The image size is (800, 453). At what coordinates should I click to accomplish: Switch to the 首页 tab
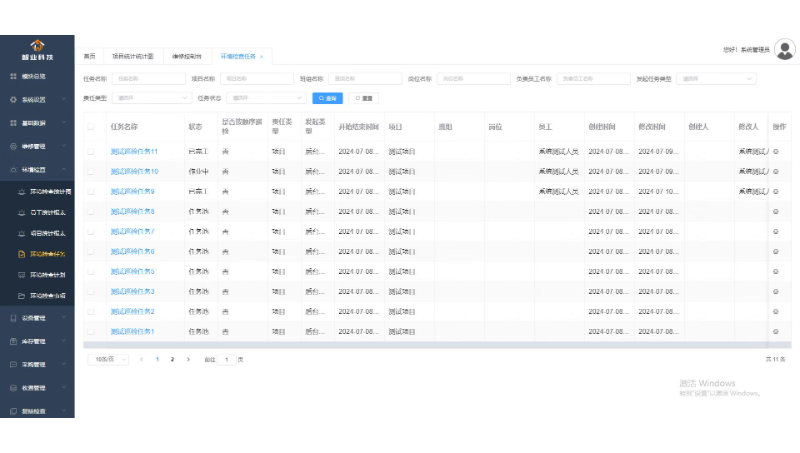coord(90,56)
